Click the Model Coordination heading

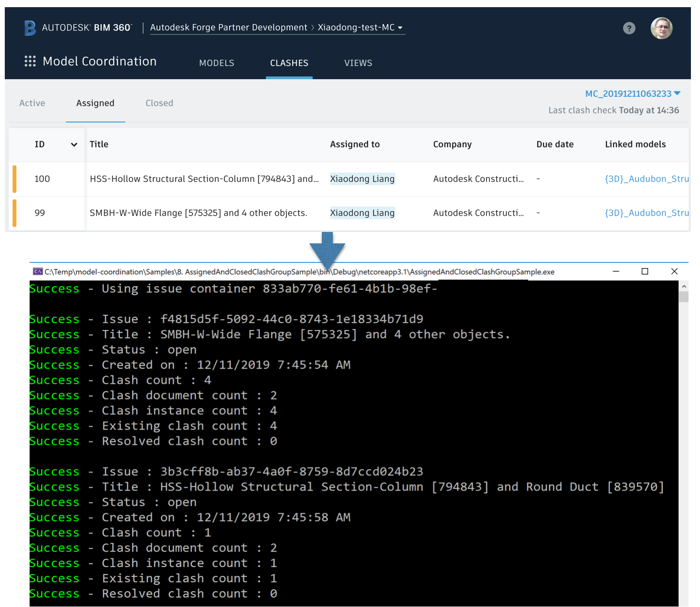pyautogui.click(x=100, y=61)
